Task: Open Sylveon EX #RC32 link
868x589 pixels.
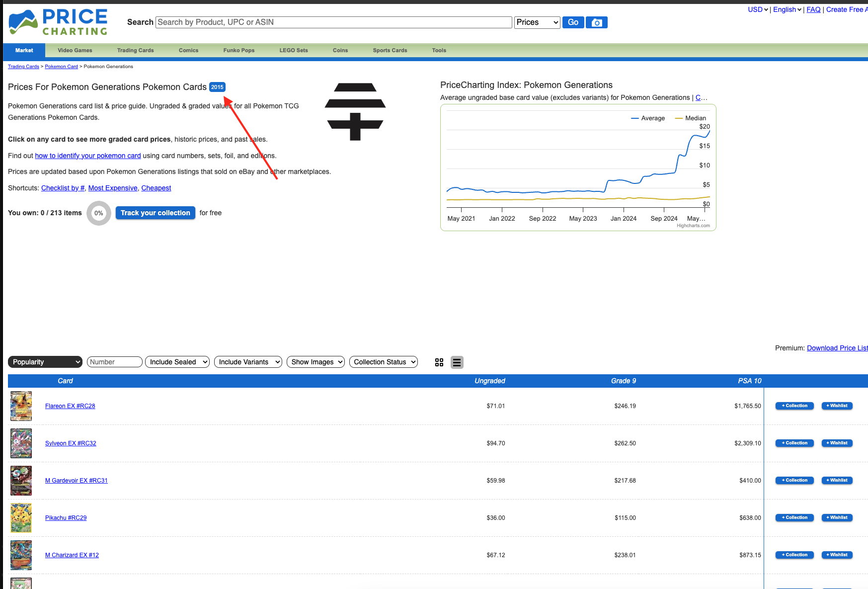Action: [71, 443]
